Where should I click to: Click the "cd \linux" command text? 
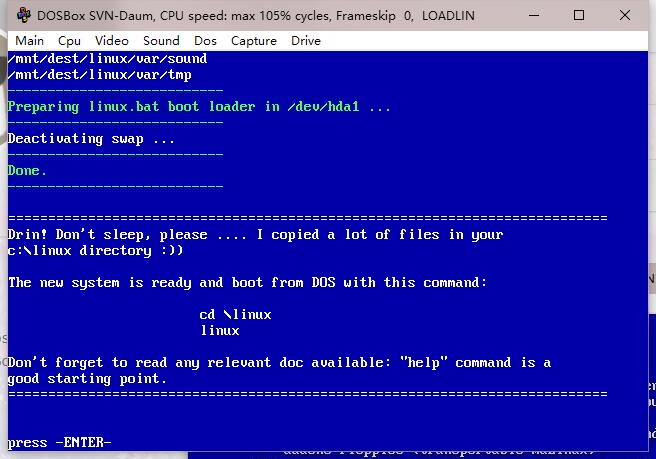(x=235, y=314)
